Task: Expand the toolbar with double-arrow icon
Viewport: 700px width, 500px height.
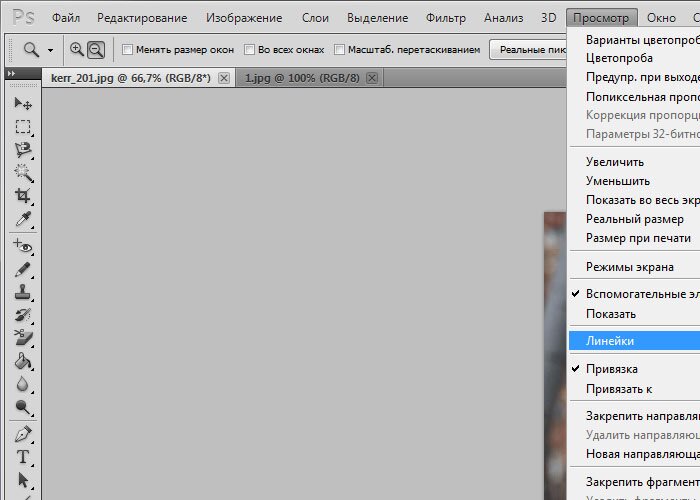Action: [12, 73]
